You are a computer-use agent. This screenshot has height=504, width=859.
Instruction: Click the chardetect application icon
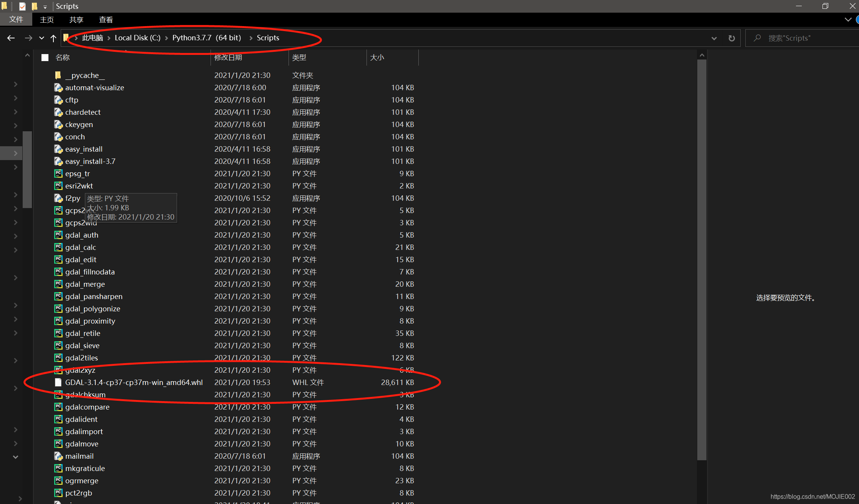pyautogui.click(x=58, y=112)
